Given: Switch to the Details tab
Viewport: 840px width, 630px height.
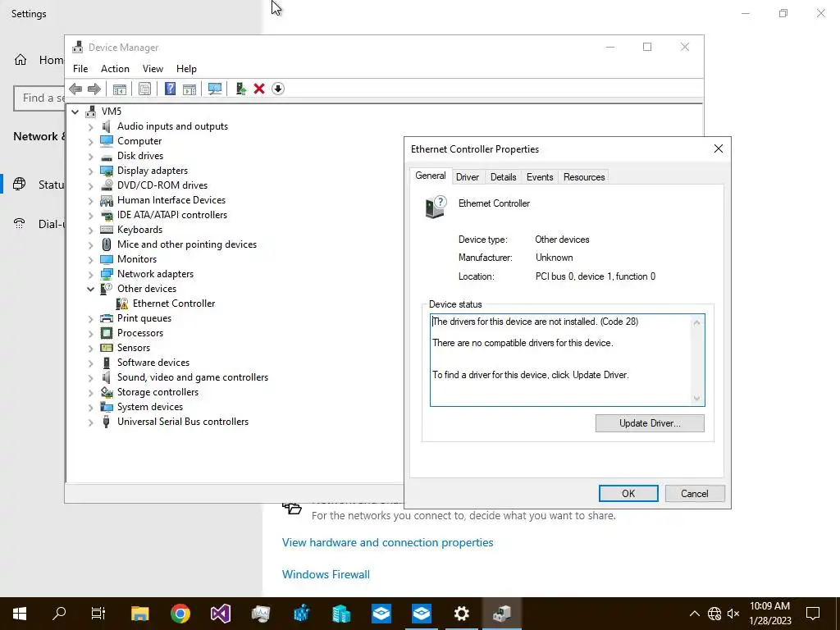Looking at the screenshot, I should [x=503, y=177].
